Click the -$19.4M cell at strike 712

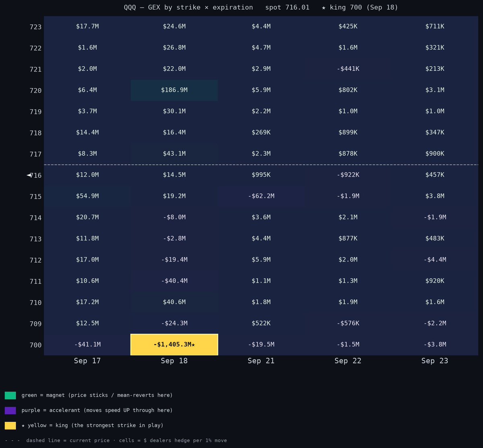point(174,260)
